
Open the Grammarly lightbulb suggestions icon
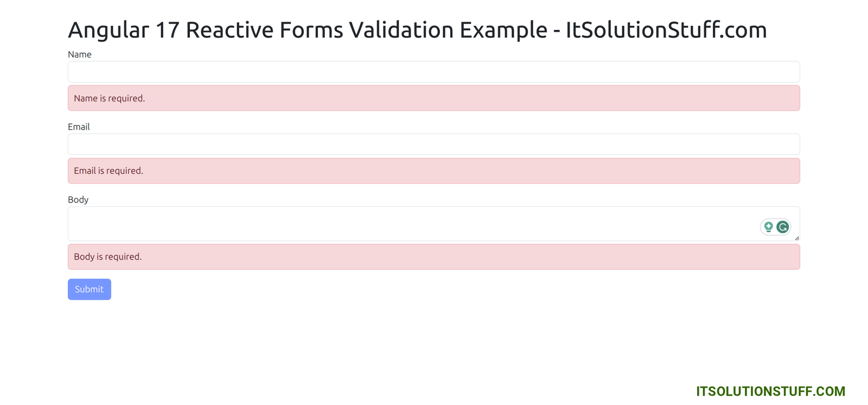(768, 227)
